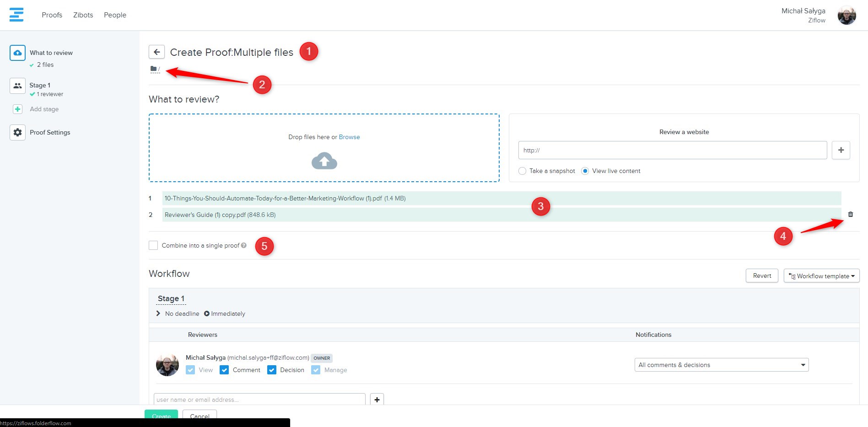Click the plus icon to add website URL

(x=841, y=150)
